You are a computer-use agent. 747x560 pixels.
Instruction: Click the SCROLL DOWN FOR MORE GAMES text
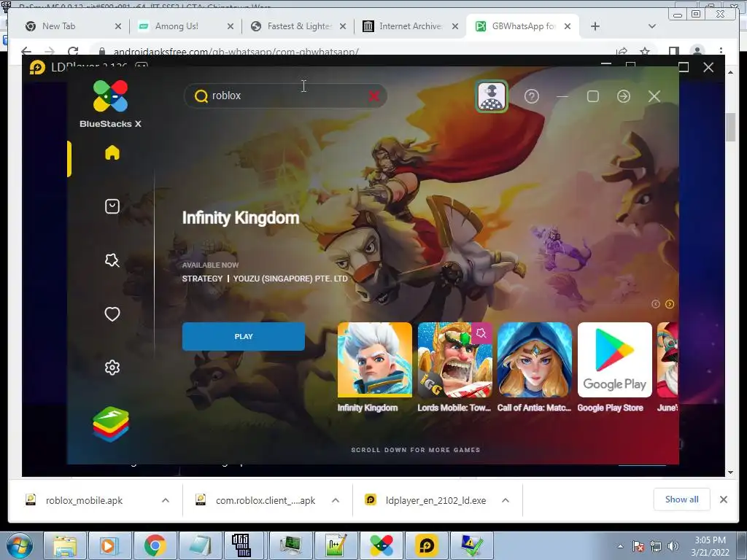coord(415,450)
